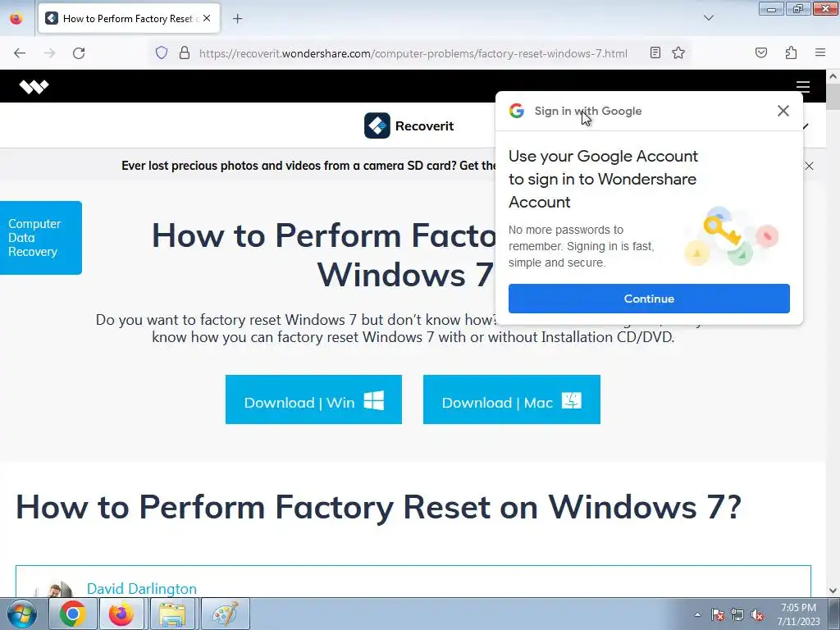Click the Action Center flag tray icon
Viewport: 840px width, 630px height.
[x=718, y=614]
